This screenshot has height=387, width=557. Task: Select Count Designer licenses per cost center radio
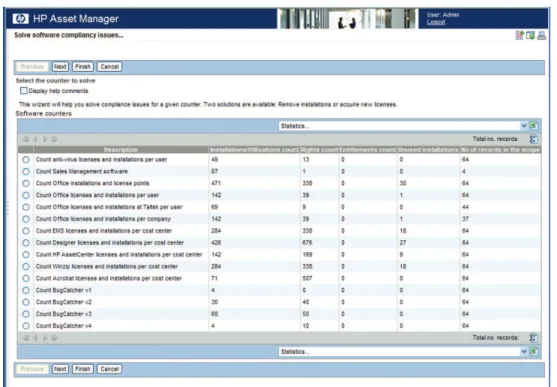point(26,243)
